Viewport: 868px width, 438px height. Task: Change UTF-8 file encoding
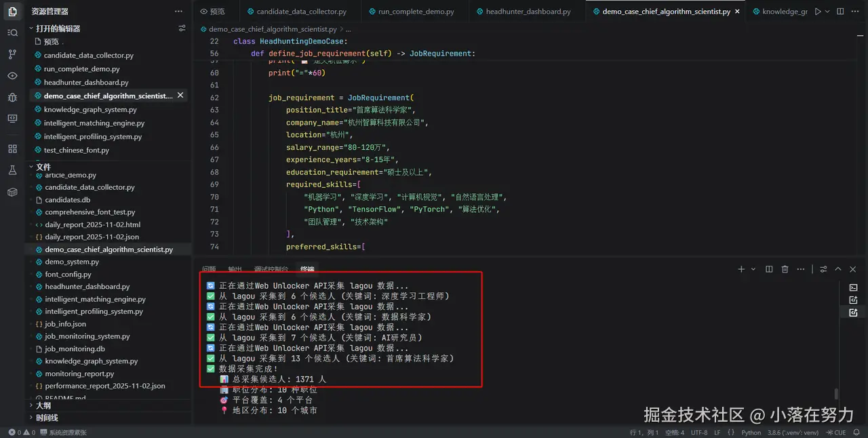click(x=699, y=433)
